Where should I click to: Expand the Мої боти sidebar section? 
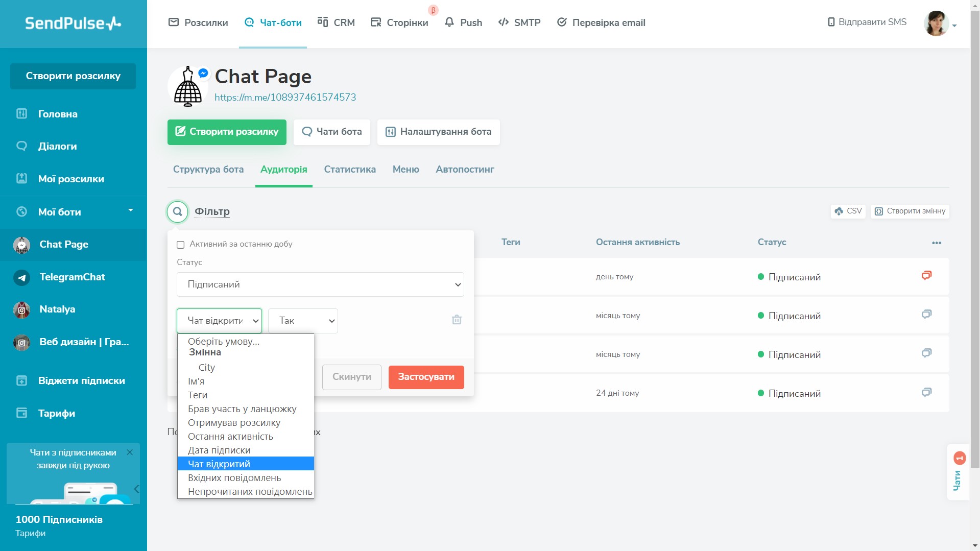(131, 210)
